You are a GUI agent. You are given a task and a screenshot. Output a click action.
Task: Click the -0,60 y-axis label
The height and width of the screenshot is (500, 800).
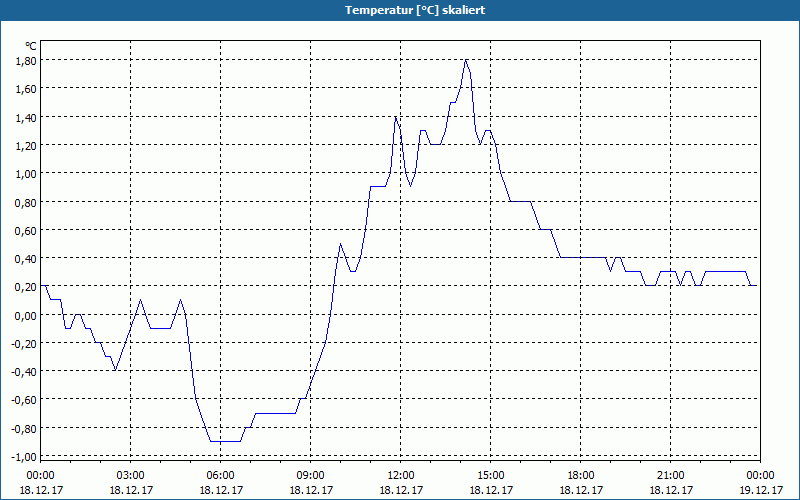(x=25, y=399)
